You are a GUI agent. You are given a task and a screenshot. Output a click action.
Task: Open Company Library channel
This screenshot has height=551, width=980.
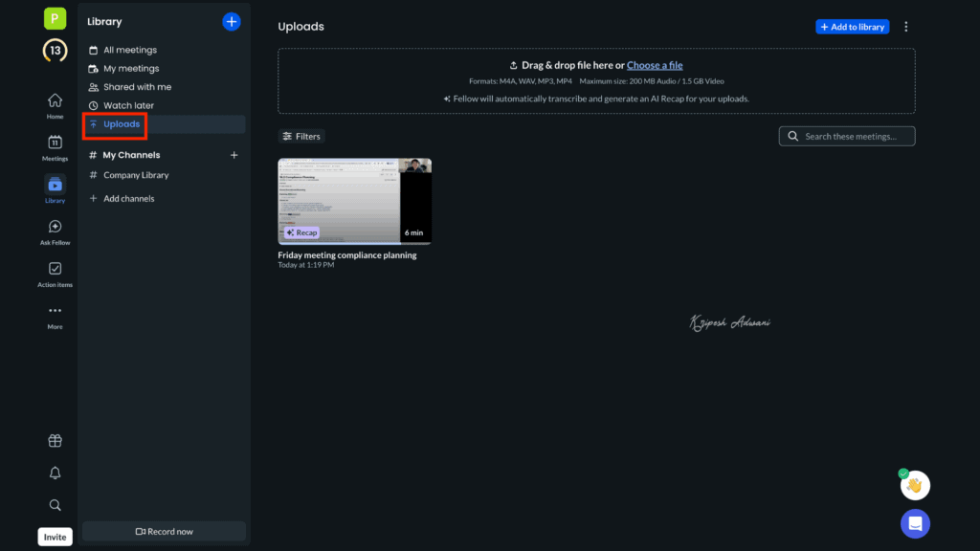pos(136,175)
